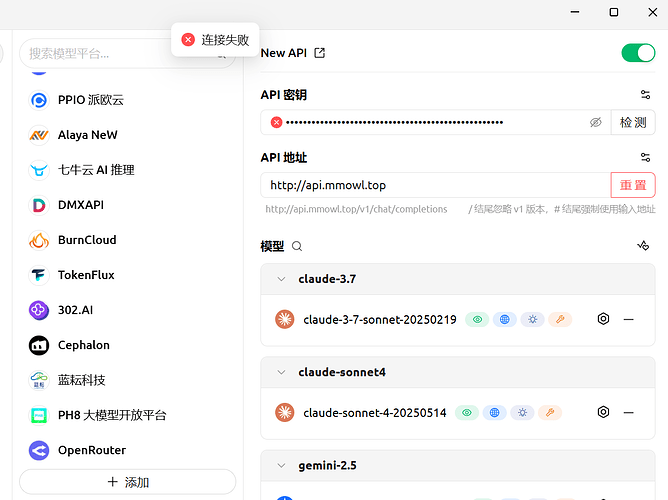The width and height of the screenshot is (668, 500).
Task: Click the 连接失败 error notification
Action: click(x=215, y=40)
